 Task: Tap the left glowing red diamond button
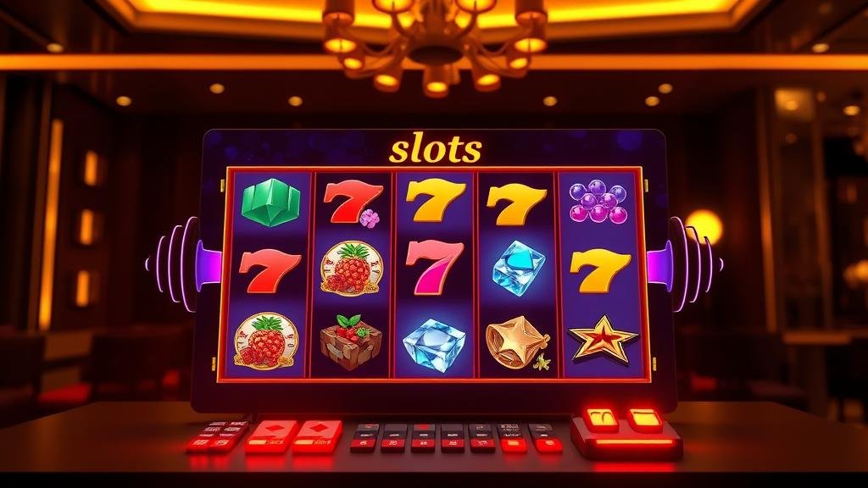(x=270, y=436)
